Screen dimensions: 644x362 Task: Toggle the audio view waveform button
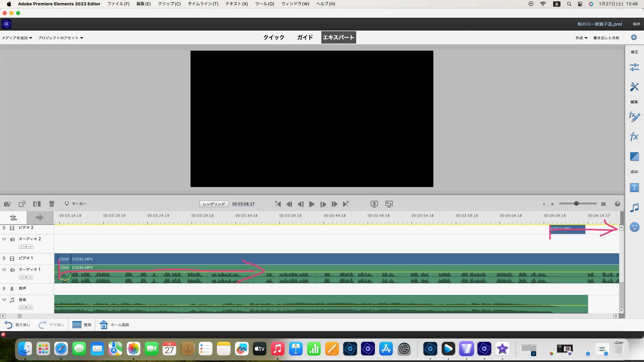pos(40,218)
